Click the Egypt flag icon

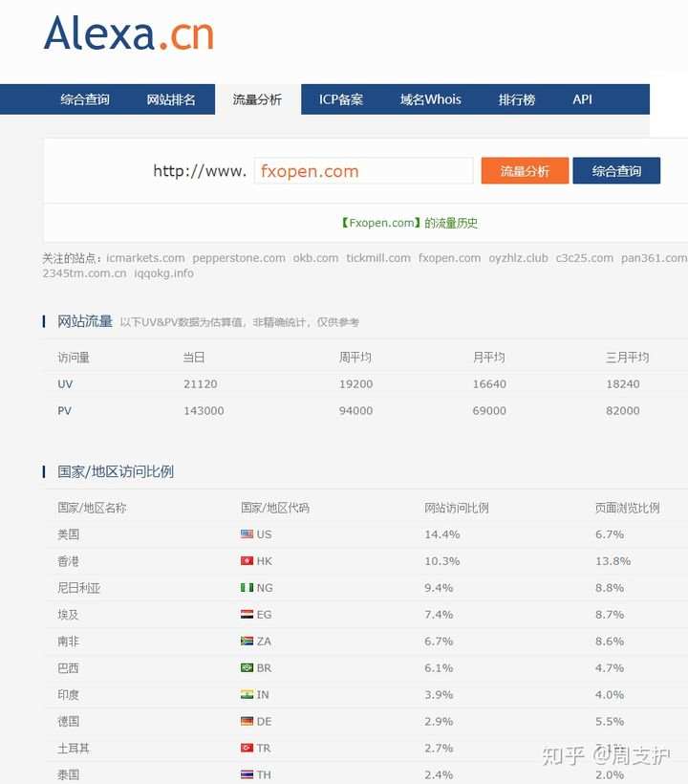[x=247, y=614]
